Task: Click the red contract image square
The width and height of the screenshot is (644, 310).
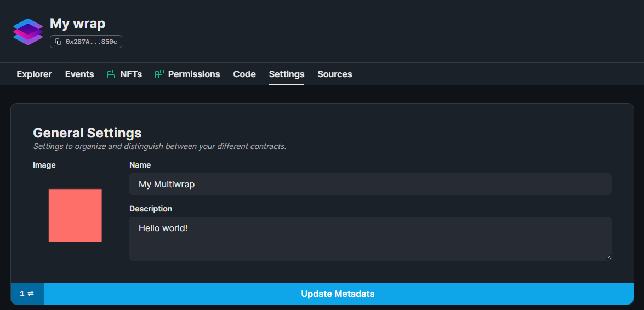Action: pyautogui.click(x=75, y=215)
